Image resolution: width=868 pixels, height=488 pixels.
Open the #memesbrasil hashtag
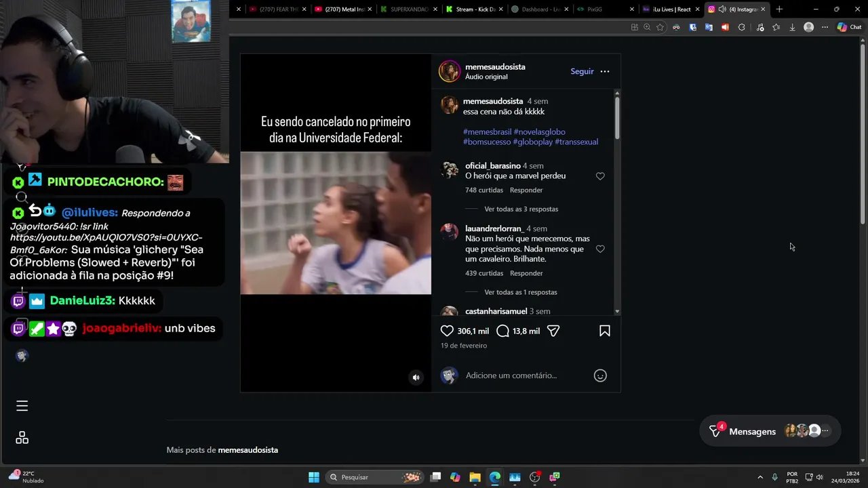coord(487,132)
